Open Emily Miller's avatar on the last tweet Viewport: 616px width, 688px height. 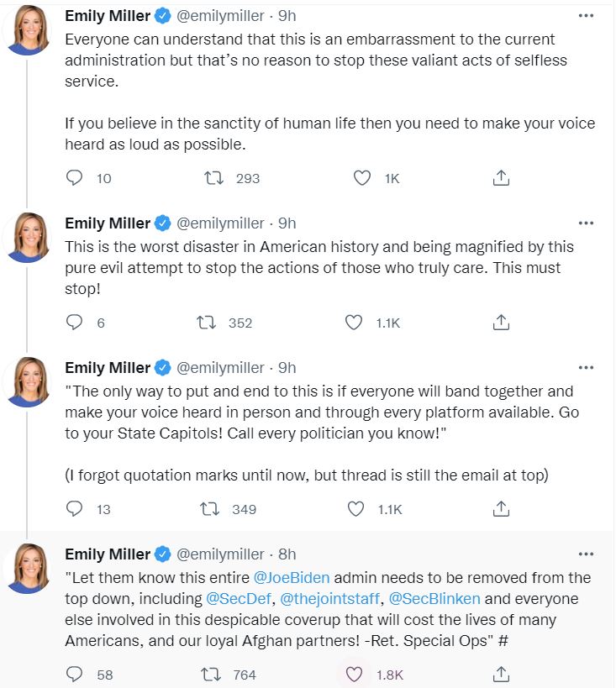click(x=27, y=569)
